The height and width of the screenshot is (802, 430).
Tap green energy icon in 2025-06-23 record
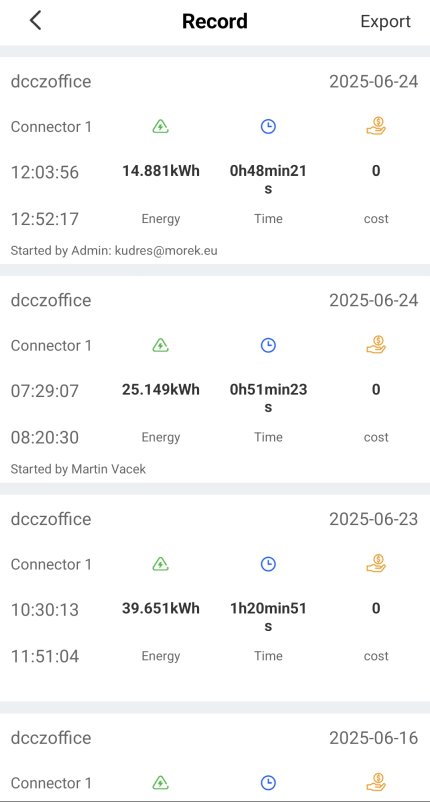[161, 564]
